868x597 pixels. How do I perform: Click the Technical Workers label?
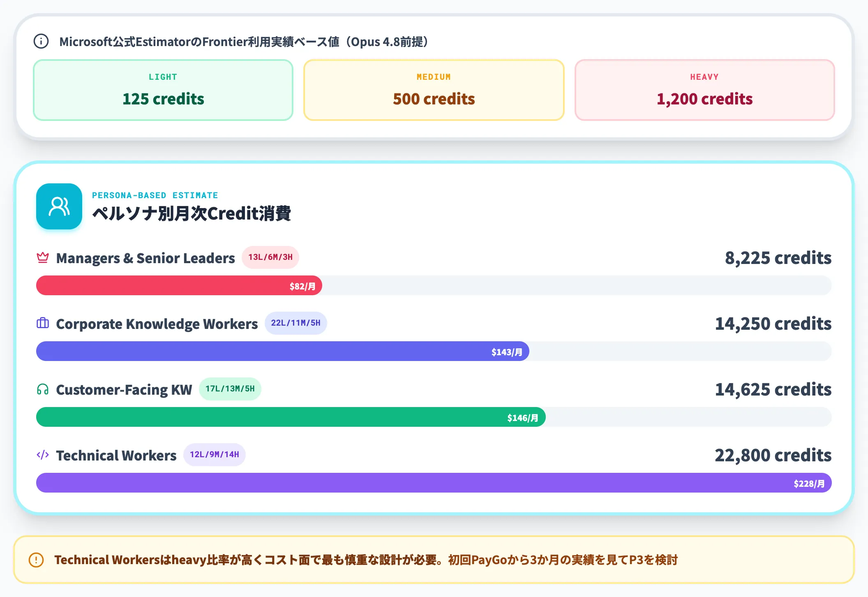click(116, 456)
